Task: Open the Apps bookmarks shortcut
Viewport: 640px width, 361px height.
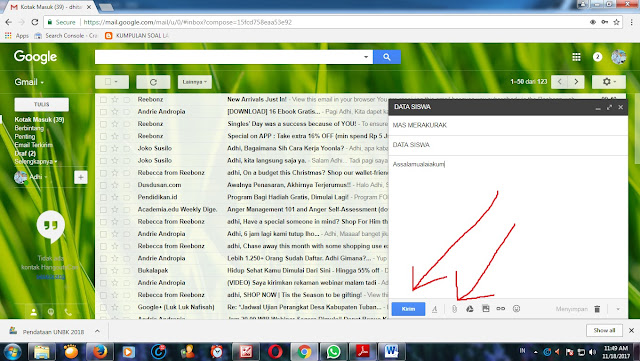Action: pos(17,36)
